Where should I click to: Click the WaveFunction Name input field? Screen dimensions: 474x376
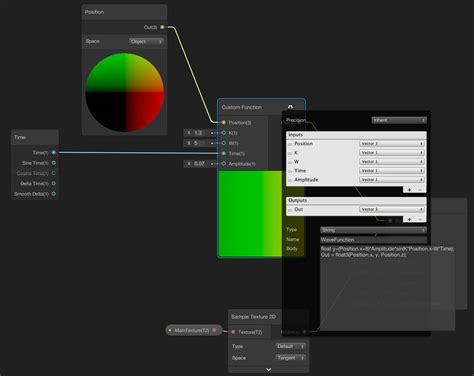pos(373,240)
